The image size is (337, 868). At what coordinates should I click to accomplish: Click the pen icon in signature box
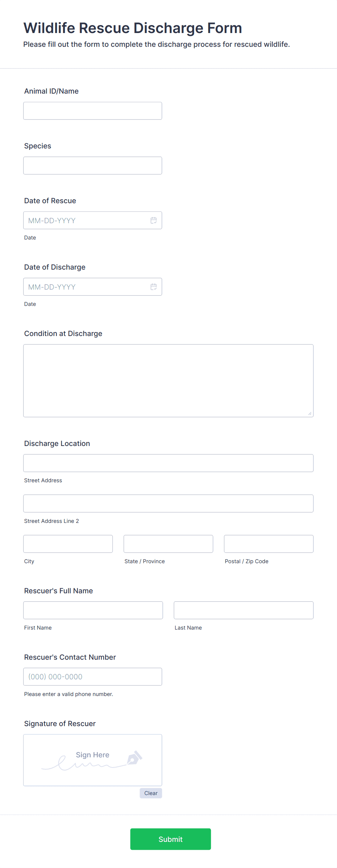coord(134,758)
